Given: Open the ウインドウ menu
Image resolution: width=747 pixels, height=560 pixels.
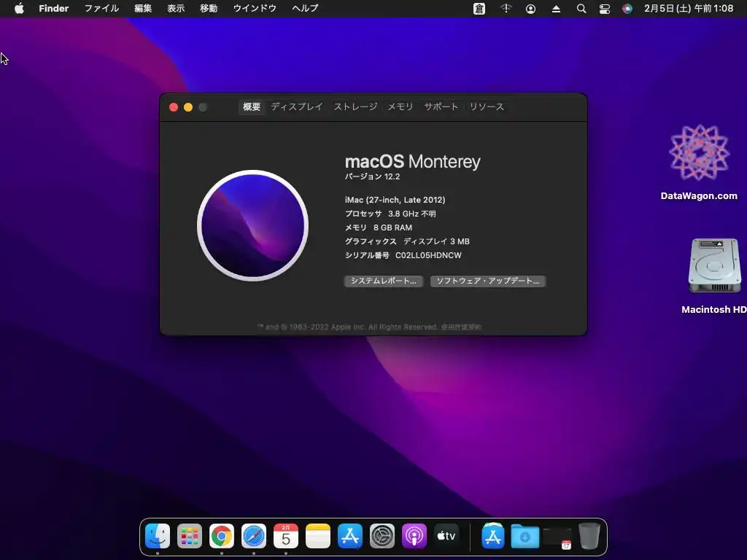Looking at the screenshot, I should (255, 8).
